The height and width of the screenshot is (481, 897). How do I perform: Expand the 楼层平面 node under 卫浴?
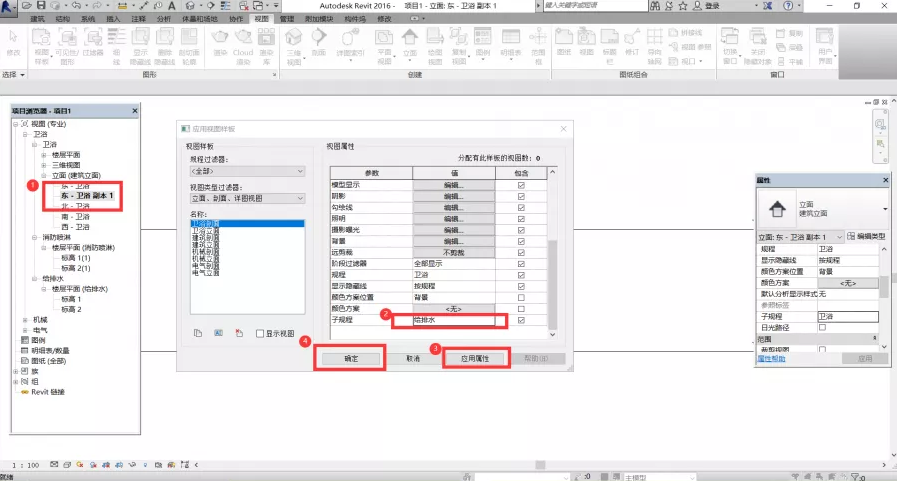coord(44,155)
